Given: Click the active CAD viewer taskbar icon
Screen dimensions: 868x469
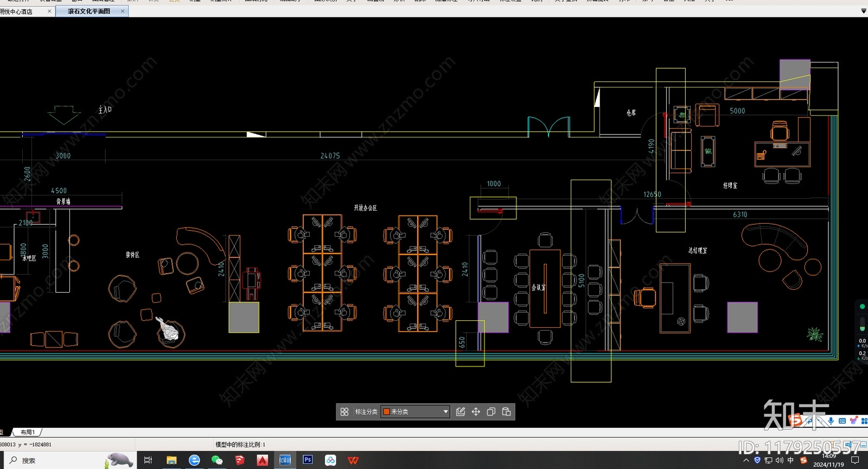Looking at the screenshot, I should point(285,460).
